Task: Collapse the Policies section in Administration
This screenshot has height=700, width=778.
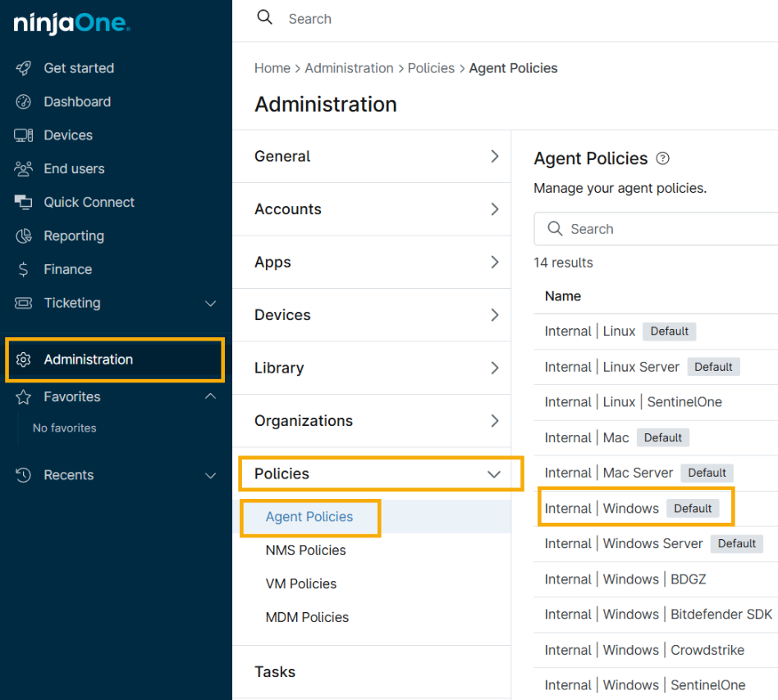Action: (493, 474)
